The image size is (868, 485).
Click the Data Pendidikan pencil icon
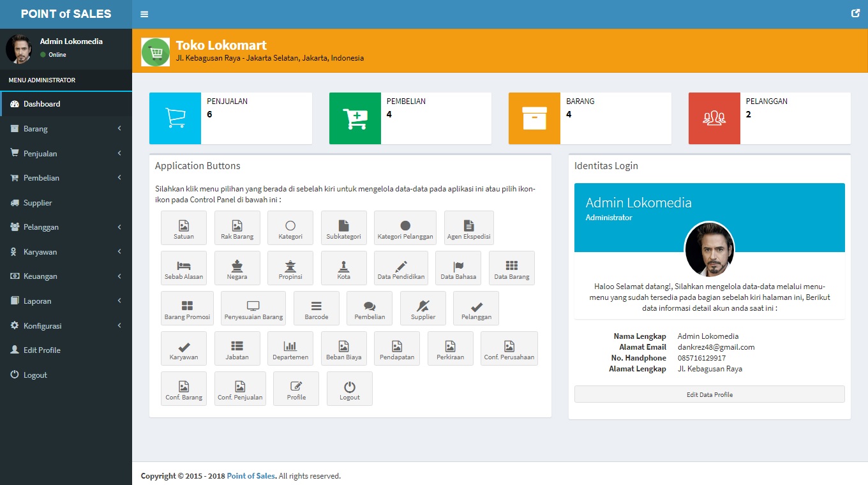(401, 268)
